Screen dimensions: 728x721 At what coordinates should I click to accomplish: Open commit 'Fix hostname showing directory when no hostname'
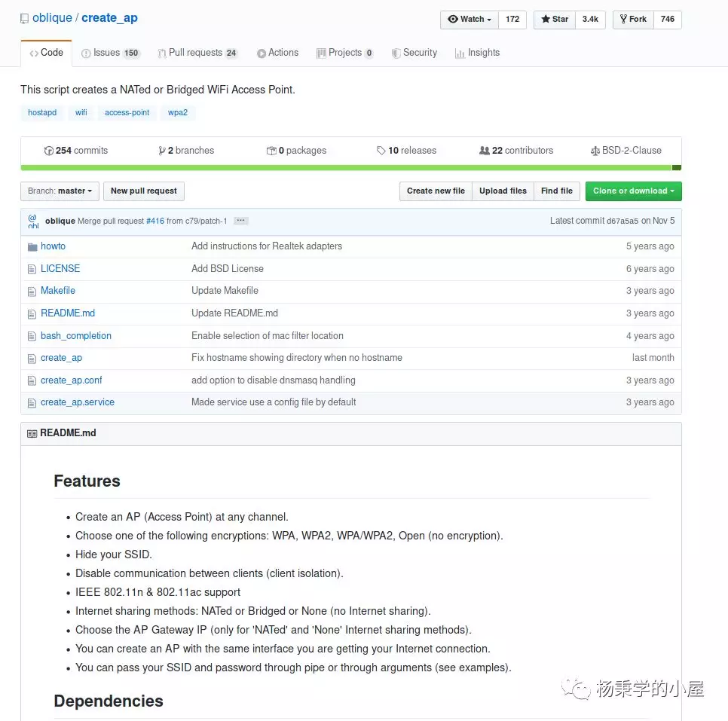tap(297, 358)
